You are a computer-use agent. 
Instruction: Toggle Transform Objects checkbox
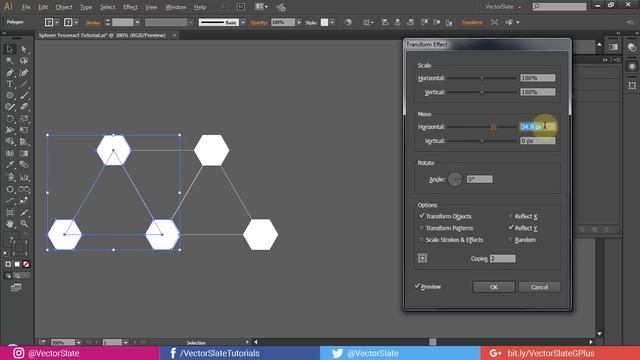tap(421, 216)
